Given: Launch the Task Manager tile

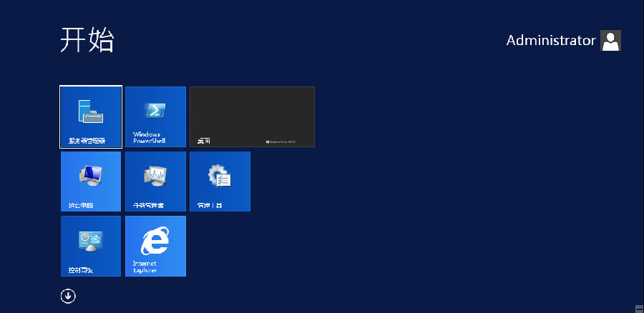Looking at the screenshot, I should coord(156,182).
